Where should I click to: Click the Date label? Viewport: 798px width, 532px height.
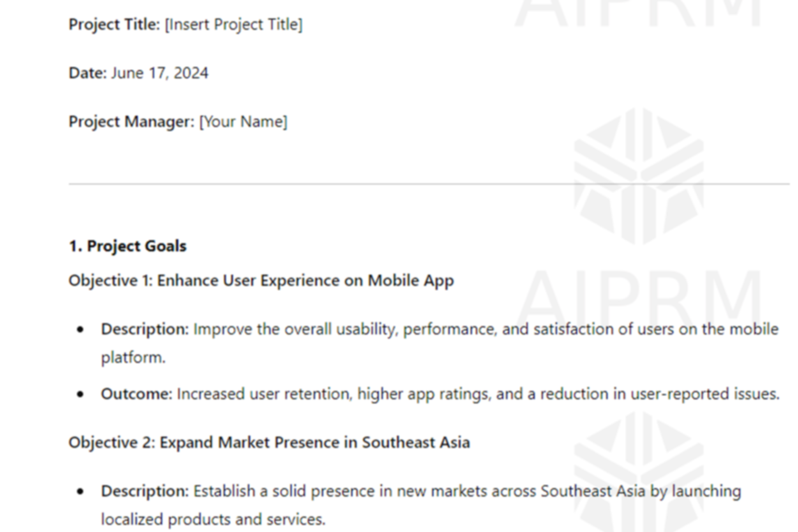88,73
